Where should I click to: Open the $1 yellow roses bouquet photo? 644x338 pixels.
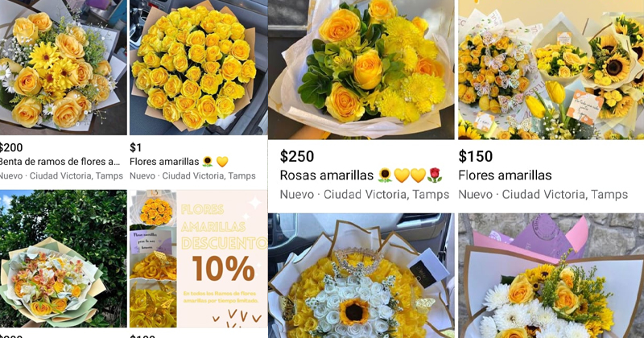tap(198, 68)
